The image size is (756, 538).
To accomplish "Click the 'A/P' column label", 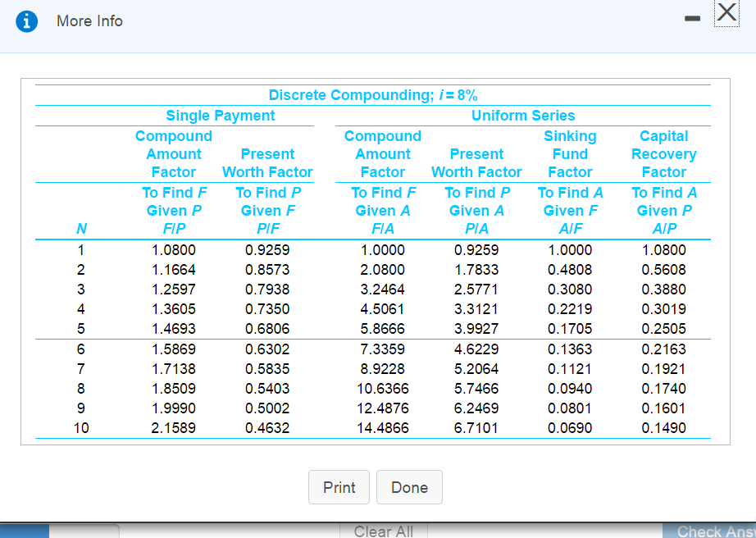I will click(x=664, y=229).
